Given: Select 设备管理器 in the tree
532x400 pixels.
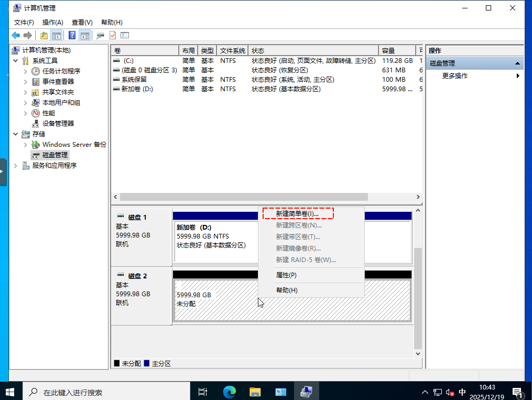Looking at the screenshot, I should pos(58,124).
